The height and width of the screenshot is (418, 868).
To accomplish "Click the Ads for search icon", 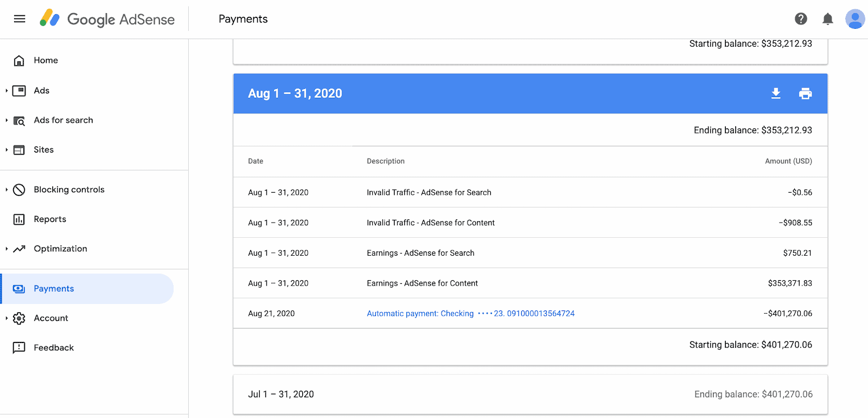I will tap(19, 121).
